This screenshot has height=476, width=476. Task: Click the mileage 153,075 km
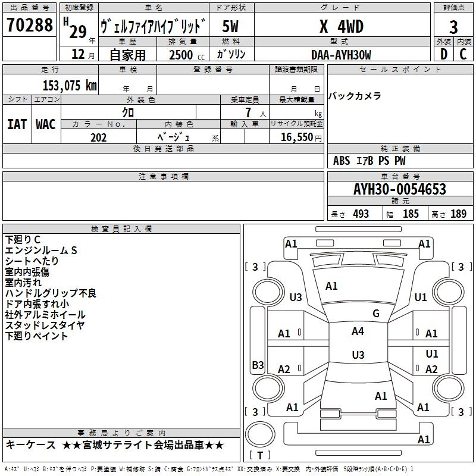click(x=70, y=86)
